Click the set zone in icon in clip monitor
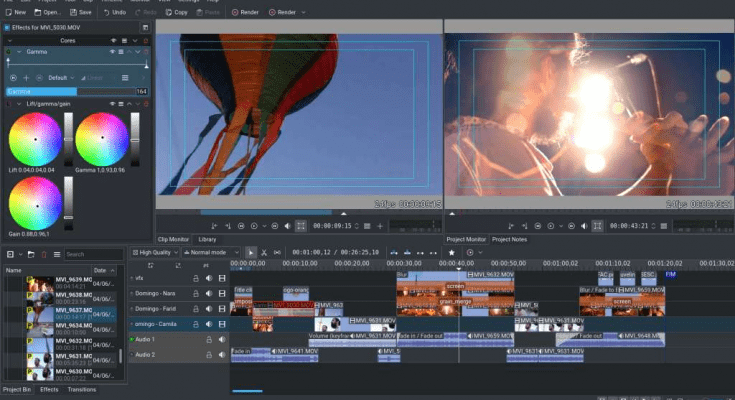 click(214, 226)
